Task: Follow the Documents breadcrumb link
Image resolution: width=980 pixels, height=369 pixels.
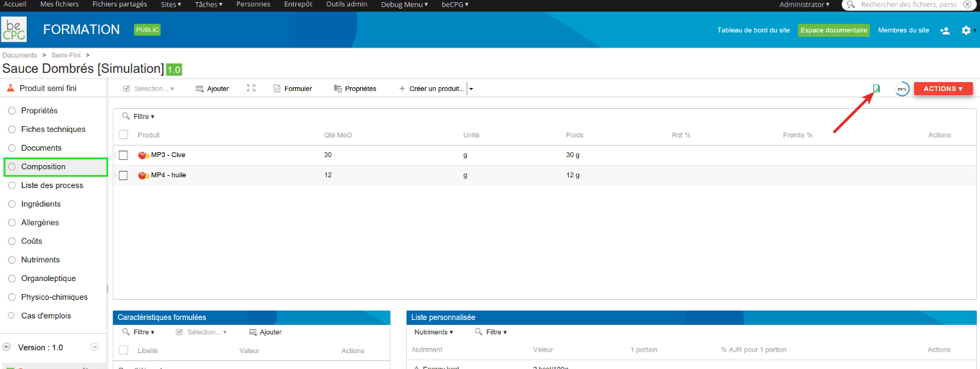Action: point(19,55)
